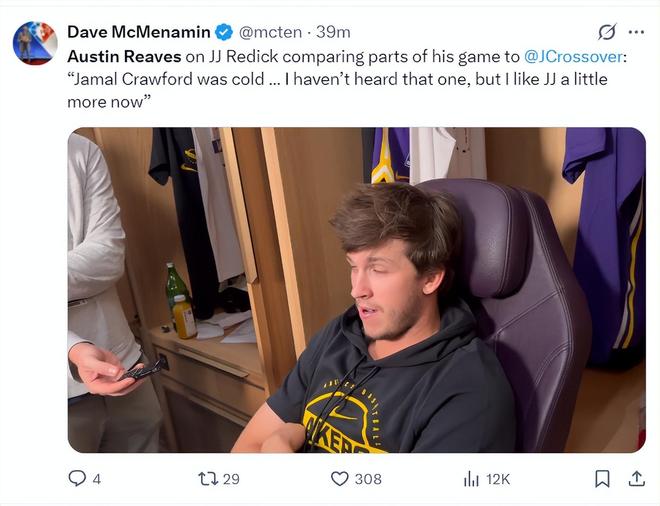Click the blue verified badge

pos(226,32)
